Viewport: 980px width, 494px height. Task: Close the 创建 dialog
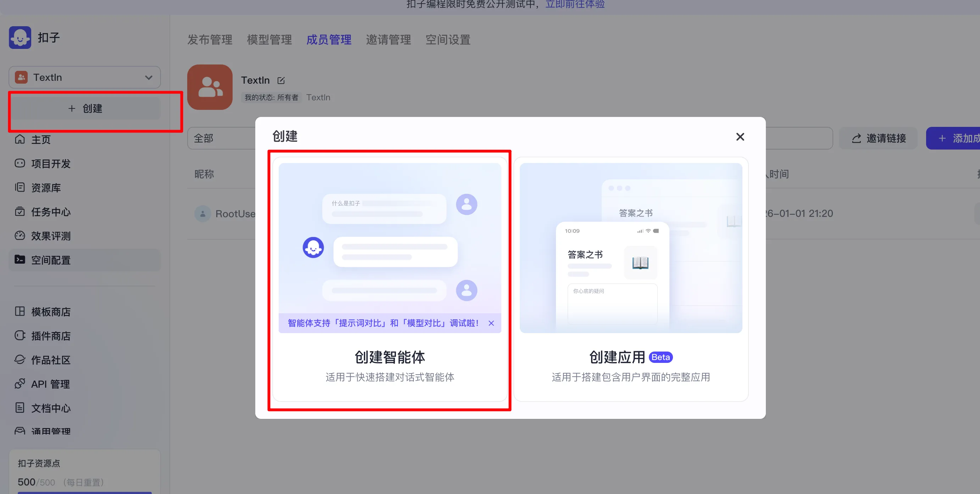coord(740,137)
